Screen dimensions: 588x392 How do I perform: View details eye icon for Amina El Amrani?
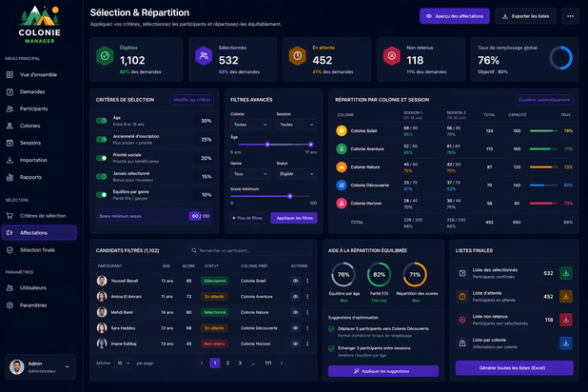(x=296, y=296)
